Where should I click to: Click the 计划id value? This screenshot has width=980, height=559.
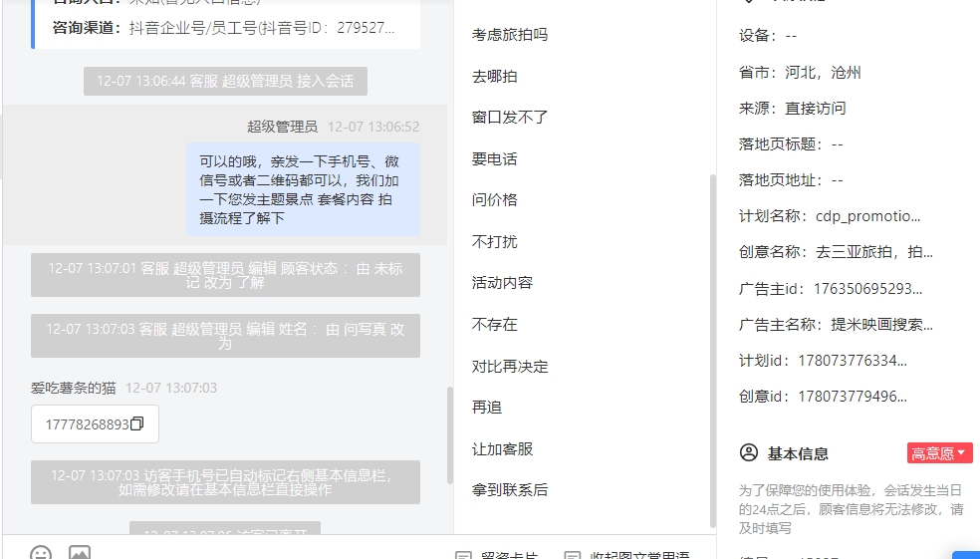point(853,361)
